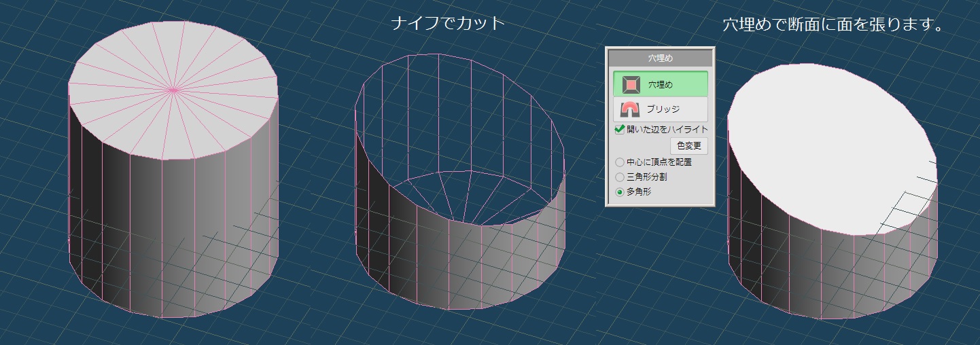The image size is (980, 345).
Task: Choose 三角形分割 radio option
Action: [x=619, y=177]
